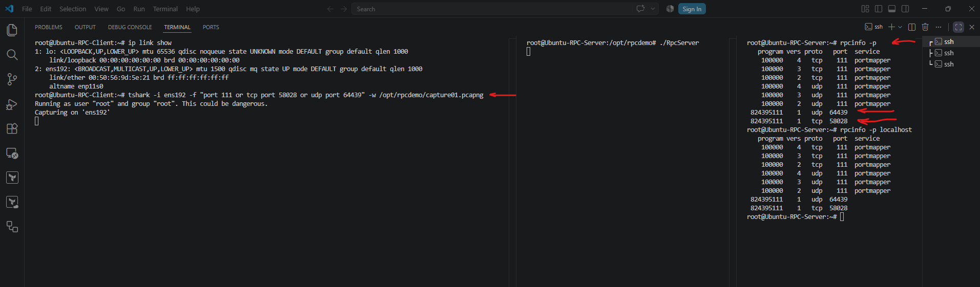Open the Run and Debug view
Image resolution: width=980 pixels, height=287 pixels.
[12, 104]
